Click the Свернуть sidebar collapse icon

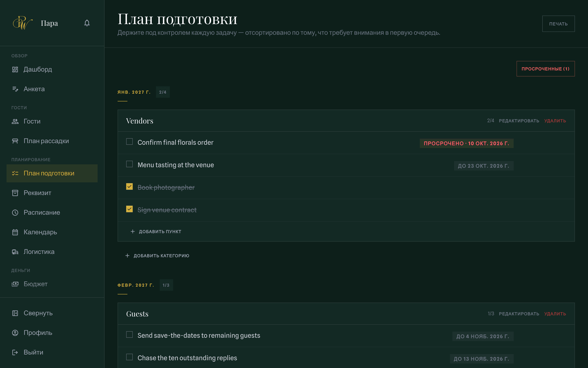point(15,313)
